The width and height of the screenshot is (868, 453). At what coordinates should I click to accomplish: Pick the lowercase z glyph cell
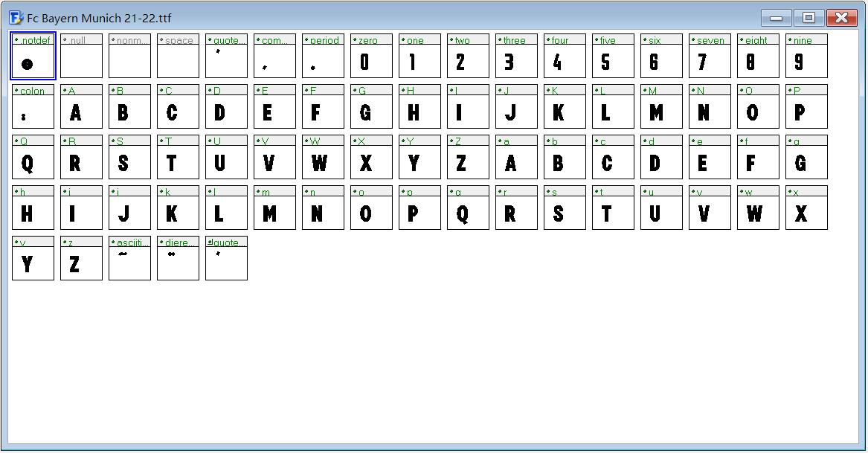click(81, 259)
